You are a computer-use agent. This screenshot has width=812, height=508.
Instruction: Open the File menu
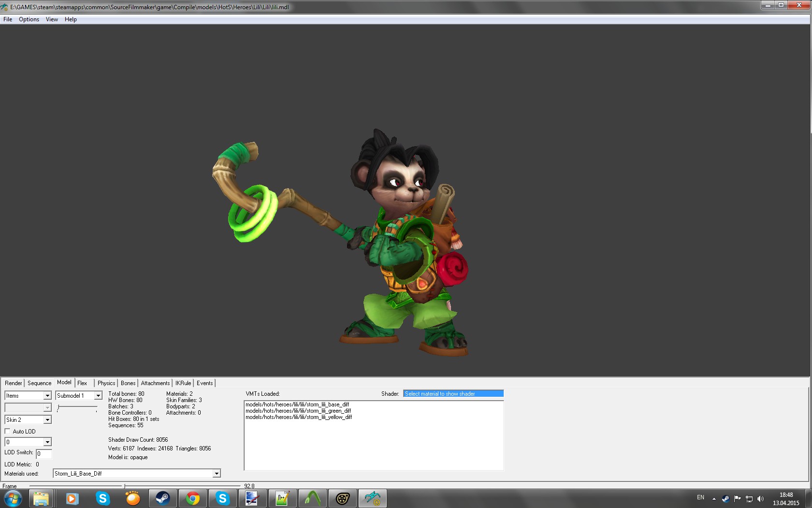[x=8, y=19]
